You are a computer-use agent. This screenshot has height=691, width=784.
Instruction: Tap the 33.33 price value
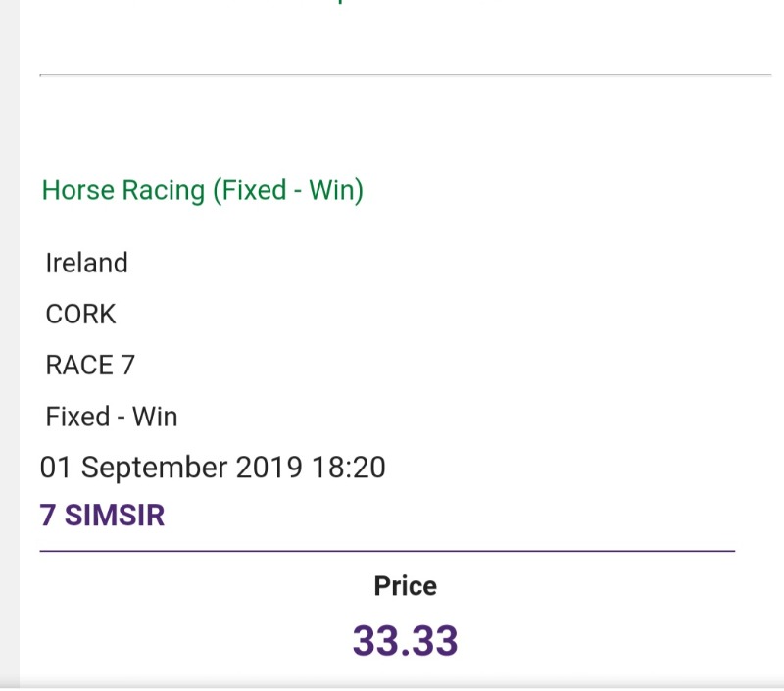[x=405, y=641]
